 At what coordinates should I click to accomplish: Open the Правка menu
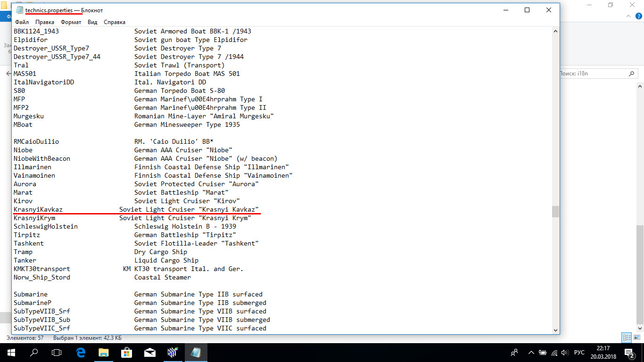pos(45,22)
